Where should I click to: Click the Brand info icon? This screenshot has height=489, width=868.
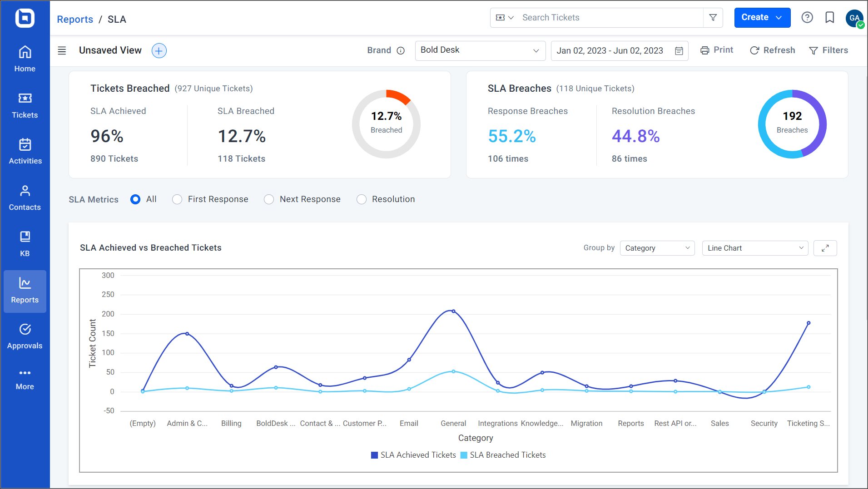coord(401,50)
